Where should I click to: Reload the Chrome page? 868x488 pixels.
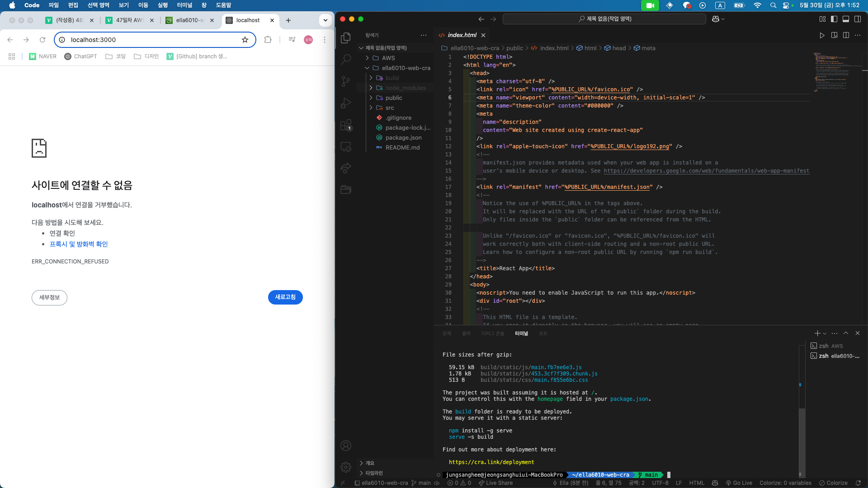coord(42,40)
